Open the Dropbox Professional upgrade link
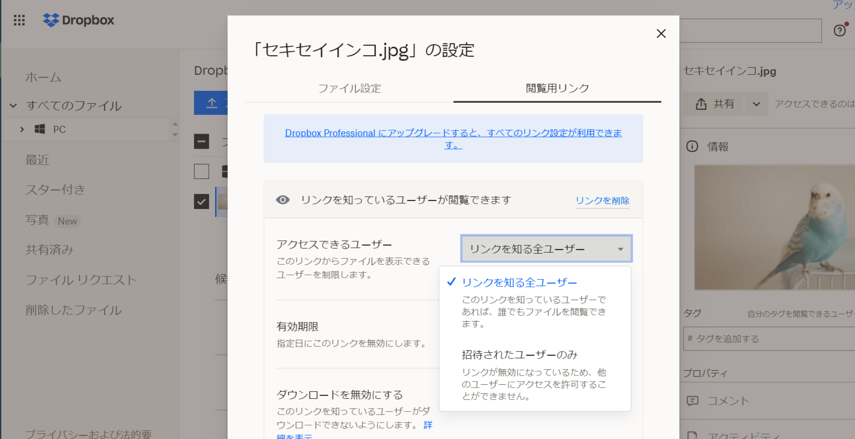The width and height of the screenshot is (855, 439). 453,139
